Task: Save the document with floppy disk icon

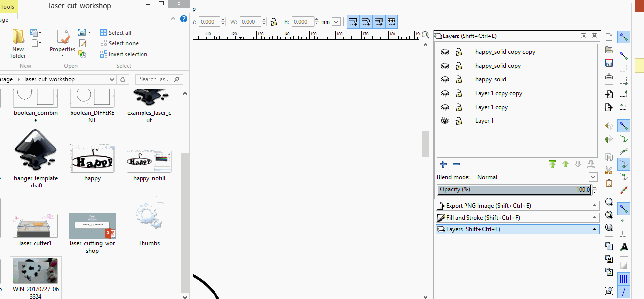Action: [x=608, y=63]
